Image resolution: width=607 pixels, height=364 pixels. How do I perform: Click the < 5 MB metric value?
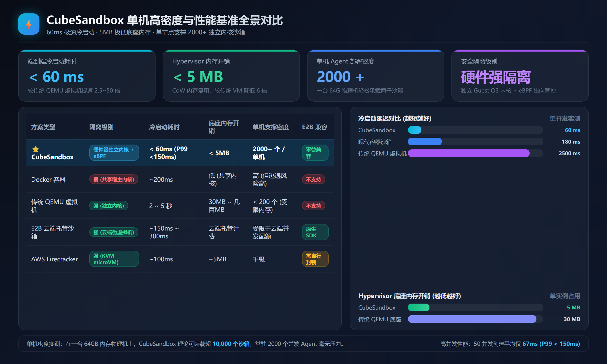198,77
